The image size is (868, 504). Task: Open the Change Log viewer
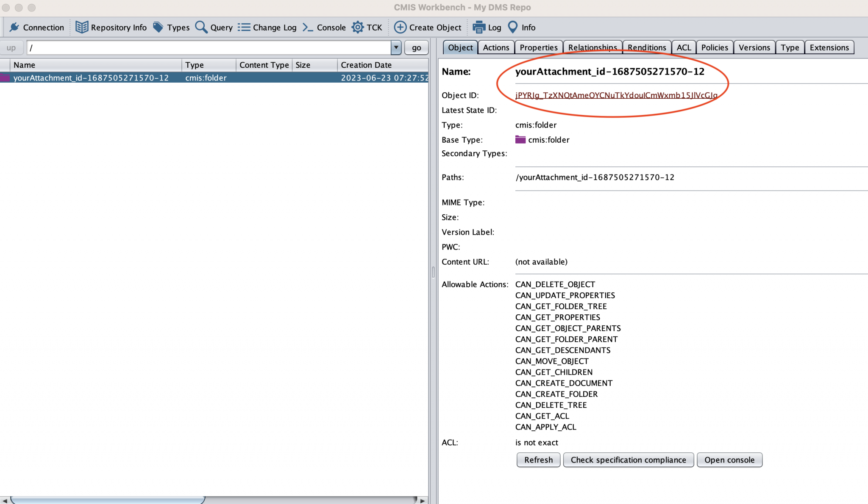click(x=267, y=27)
